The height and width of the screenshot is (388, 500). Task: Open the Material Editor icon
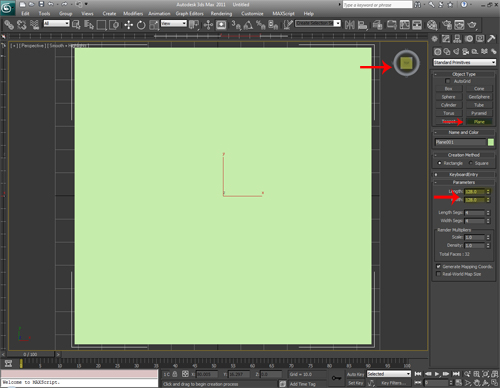432,25
